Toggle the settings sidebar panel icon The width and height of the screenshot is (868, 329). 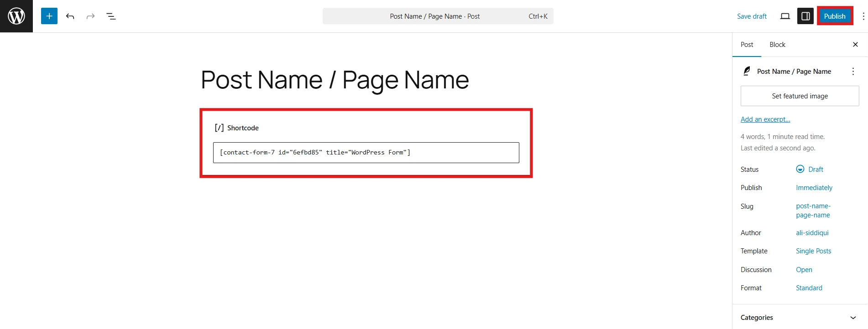click(805, 16)
